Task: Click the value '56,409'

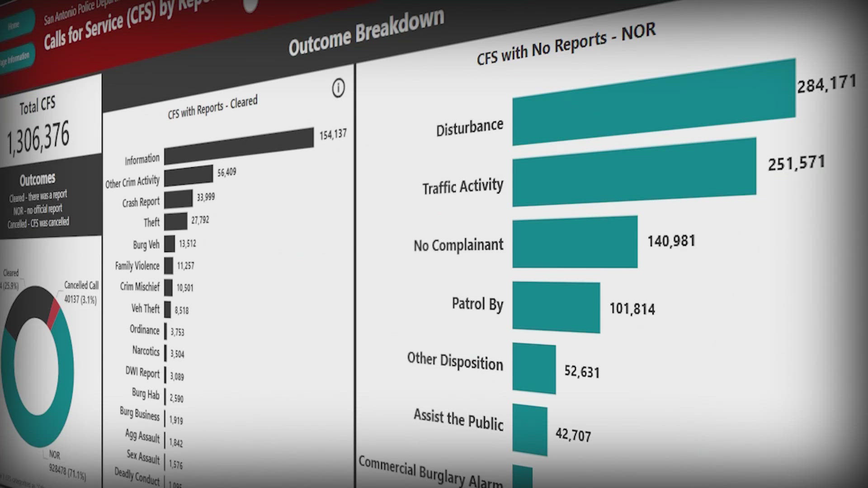Action: pyautogui.click(x=226, y=173)
